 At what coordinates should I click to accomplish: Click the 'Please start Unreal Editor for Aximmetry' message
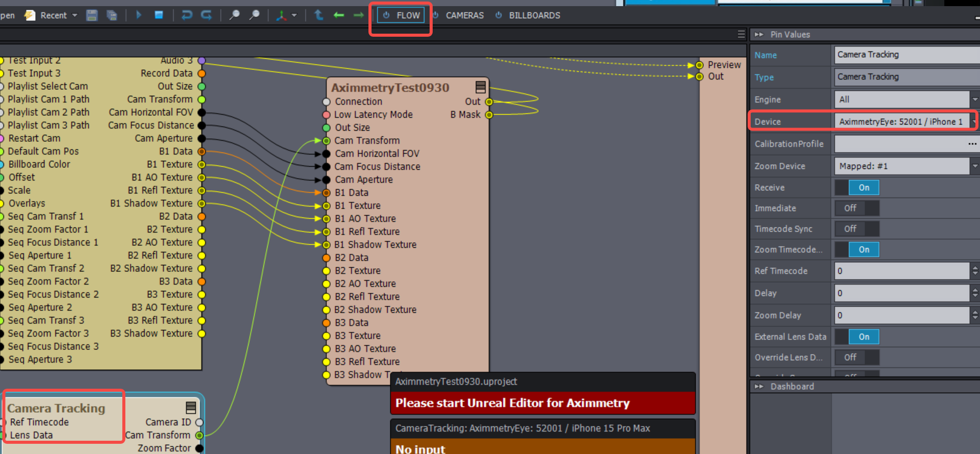(x=513, y=403)
